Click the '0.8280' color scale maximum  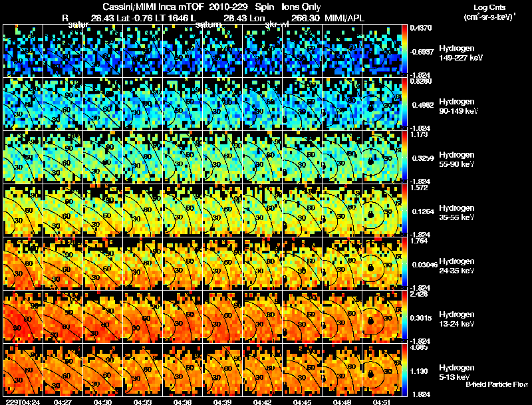click(421, 81)
